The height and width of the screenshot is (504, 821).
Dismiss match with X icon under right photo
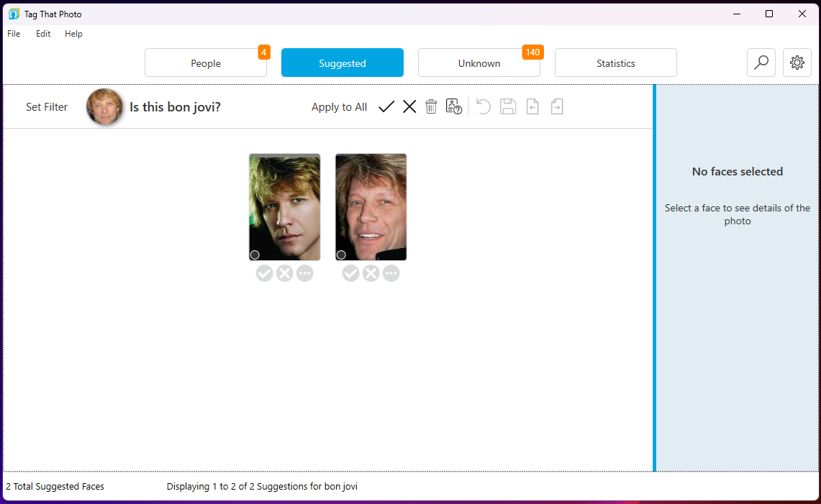[x=371, y=273]
